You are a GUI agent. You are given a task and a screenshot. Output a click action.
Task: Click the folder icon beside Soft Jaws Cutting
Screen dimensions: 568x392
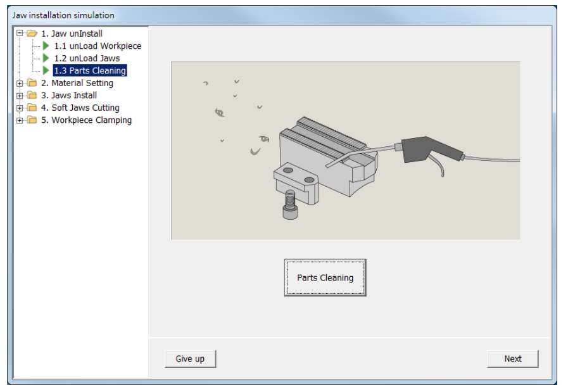32,108
